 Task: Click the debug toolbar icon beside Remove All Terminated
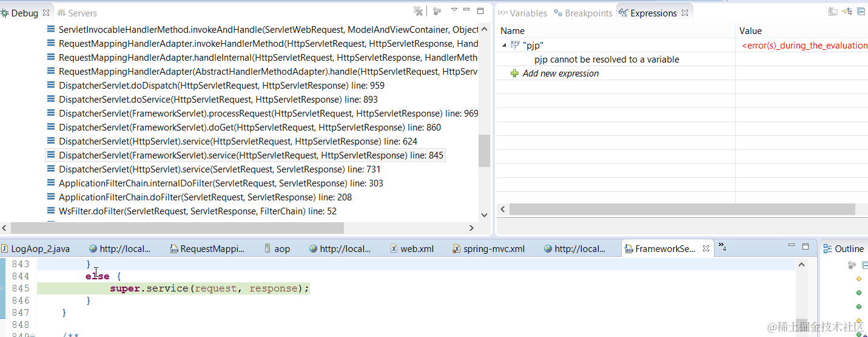click(x=437, y=11)
